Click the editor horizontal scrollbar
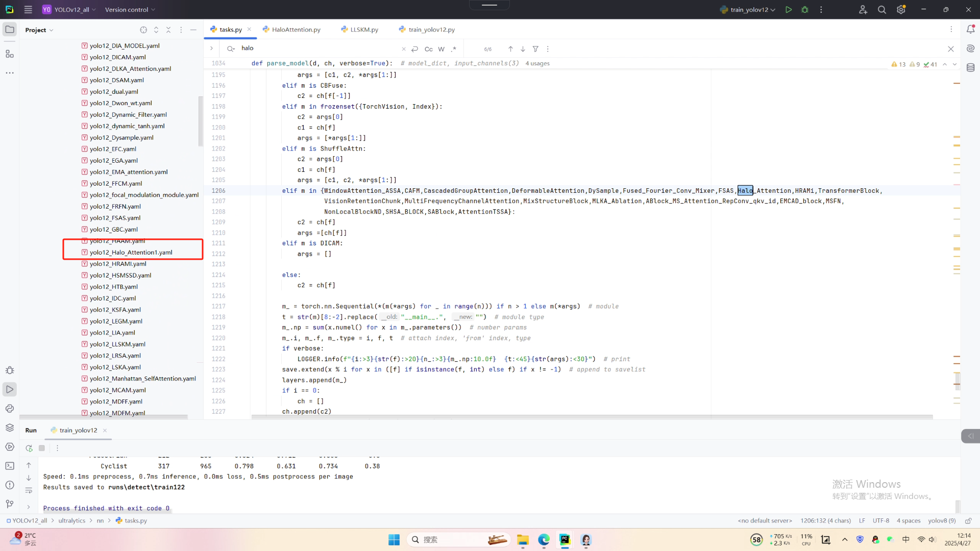The height and width of the screenshot is (551, 980). pyautogui.click(x=592, y=417)
